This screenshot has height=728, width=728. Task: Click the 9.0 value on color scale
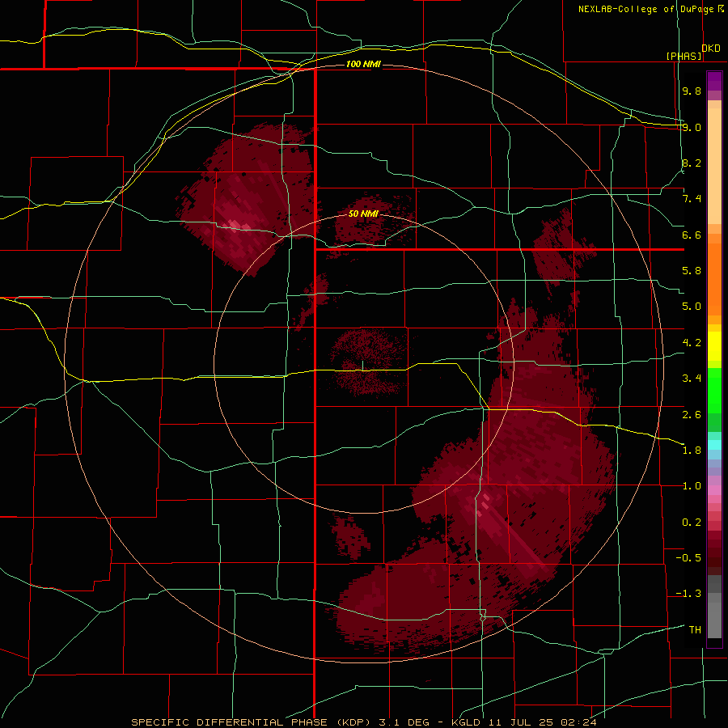coord(692,127)
